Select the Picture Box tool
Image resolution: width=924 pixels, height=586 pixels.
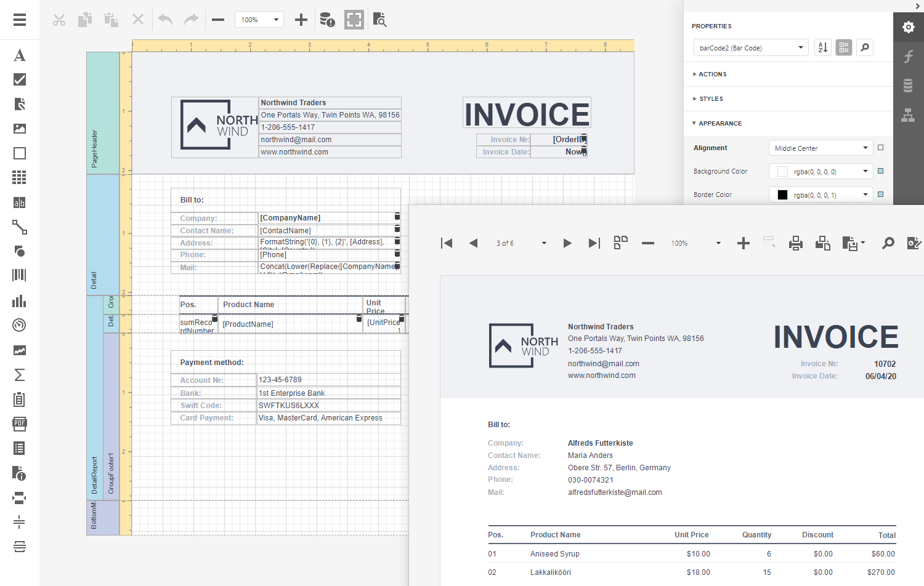pyautogui.click(x=20, y=129)
